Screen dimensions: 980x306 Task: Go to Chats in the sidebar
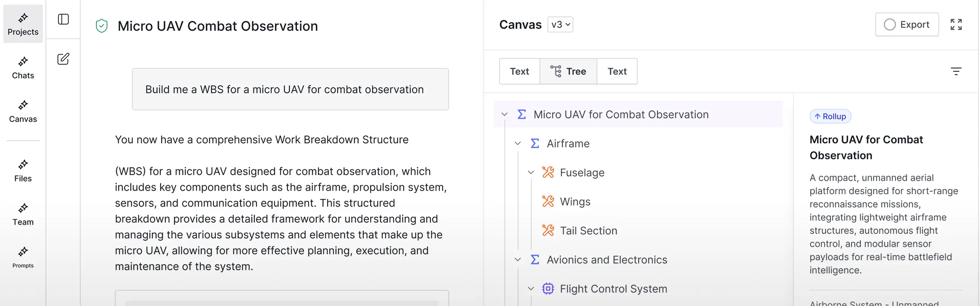(x=23, y=68)
